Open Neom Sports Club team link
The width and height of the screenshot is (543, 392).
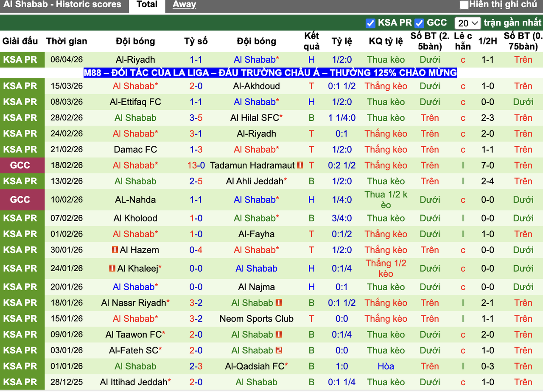click(257, 319)
